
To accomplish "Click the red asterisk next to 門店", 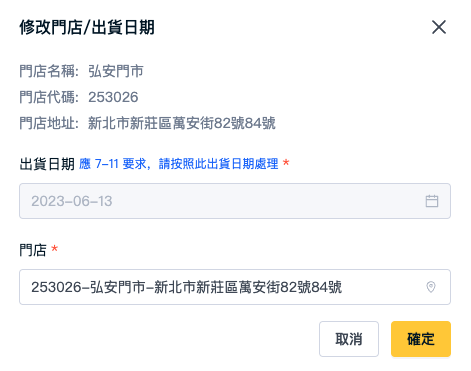I will (54, 249).
